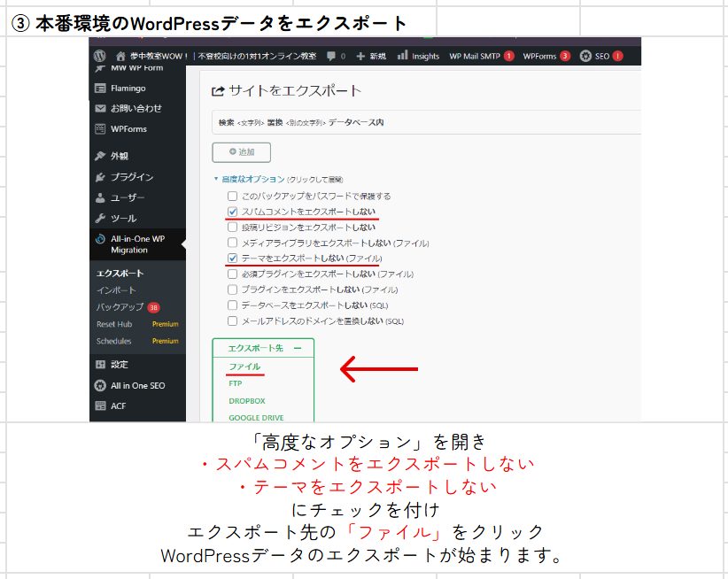The width and height of the screenshot is (728, 579).
Task: Click the 追加 button
Action: coord(243,151)
